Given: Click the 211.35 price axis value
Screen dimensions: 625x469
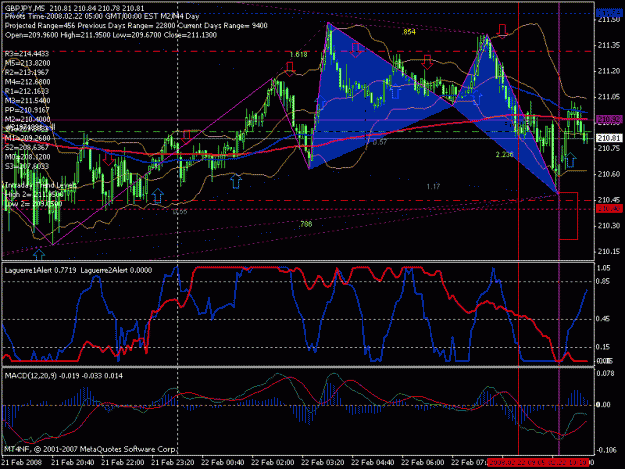Looking at the screenshot, I should [609, 45].
